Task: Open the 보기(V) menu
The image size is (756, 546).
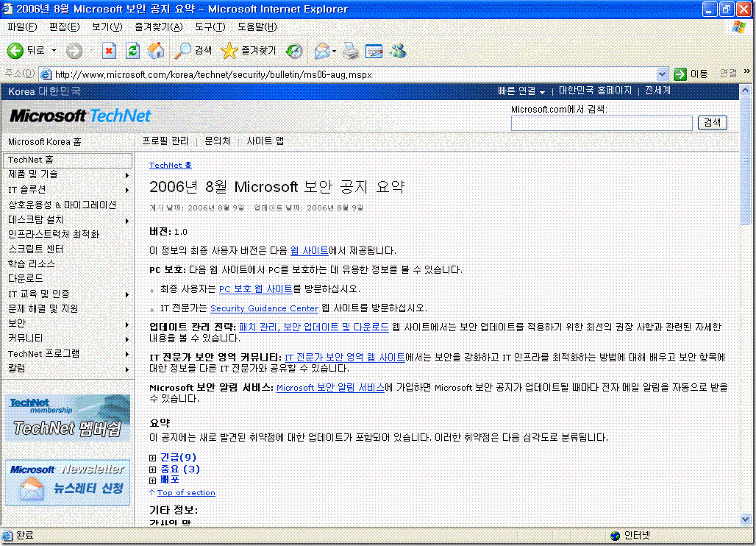Action: coord(107,27)
